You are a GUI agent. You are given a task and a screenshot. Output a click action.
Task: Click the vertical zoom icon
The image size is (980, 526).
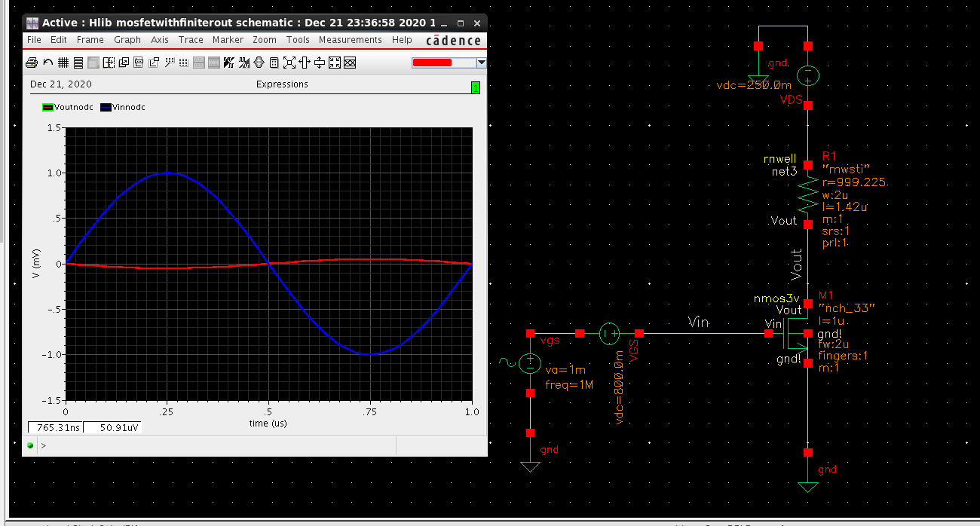[x=320, y=63]
